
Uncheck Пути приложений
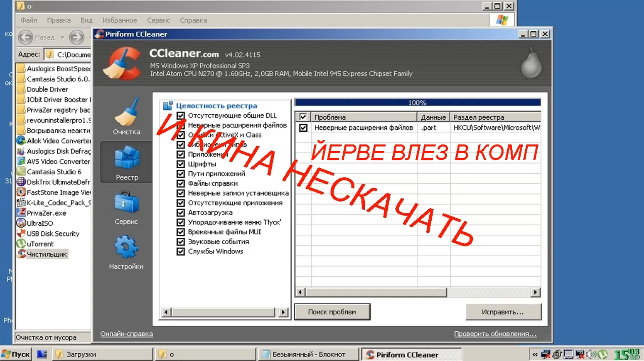coord(180,174)
